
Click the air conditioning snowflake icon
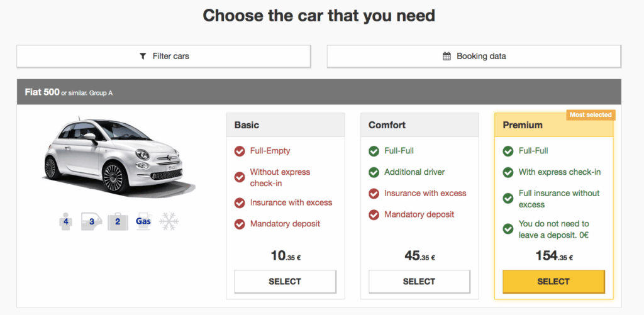point(169,221)
